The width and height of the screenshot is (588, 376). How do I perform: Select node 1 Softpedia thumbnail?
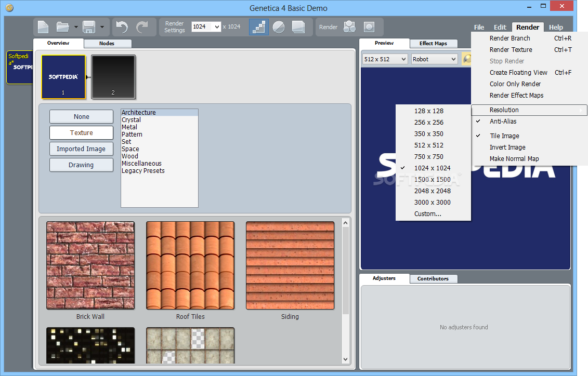[63, 77]
